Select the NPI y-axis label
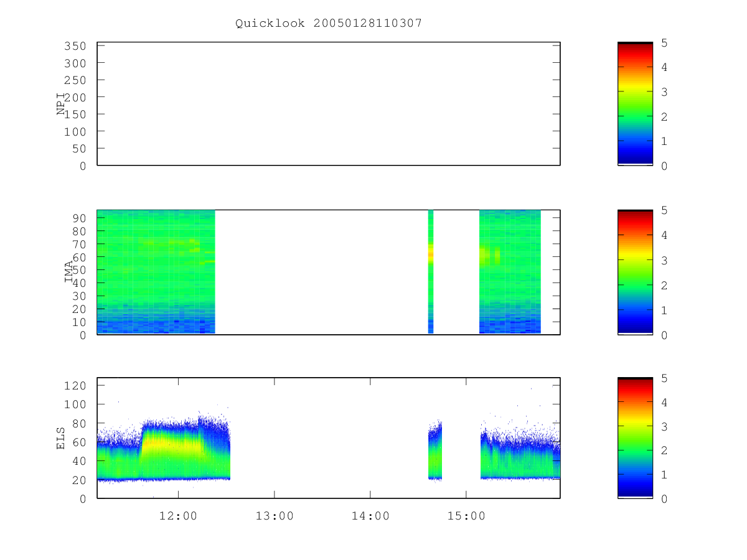This screenshot has height=560, width=747. [61, 104]
